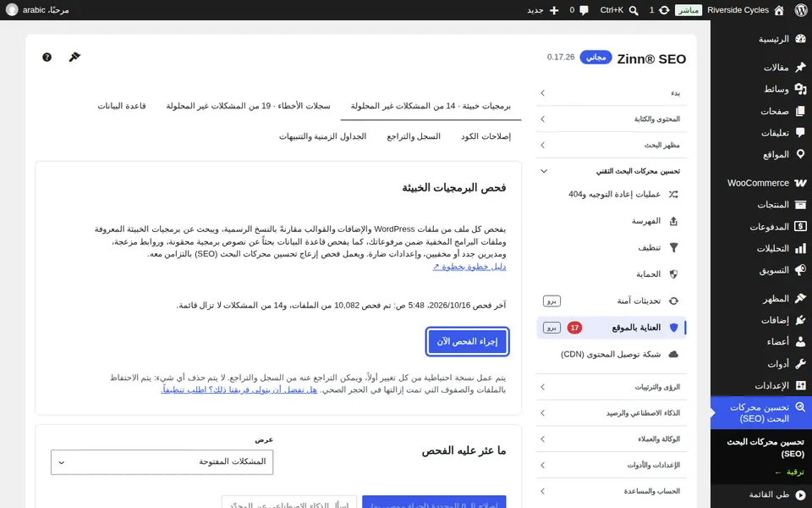Click the WordPress logo icon in admin bar

click(801, 10)
